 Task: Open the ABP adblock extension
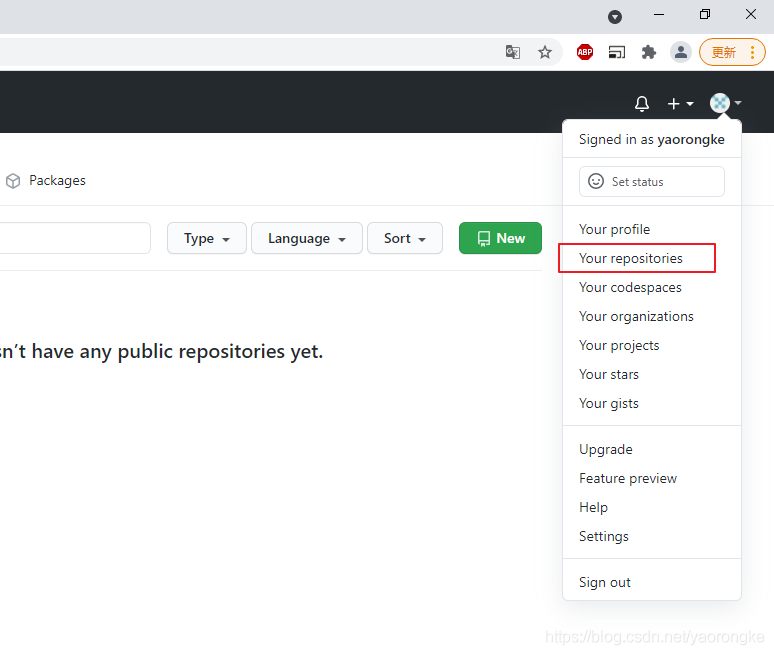click(x=585, y=52)
